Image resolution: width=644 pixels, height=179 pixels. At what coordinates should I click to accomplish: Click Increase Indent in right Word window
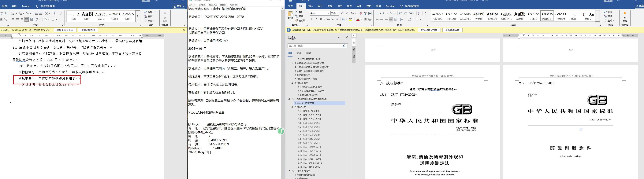(405, 13)
